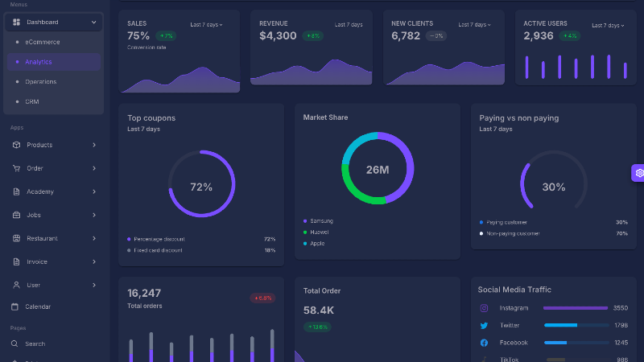Click the Calendar icon in sidebar
644x362 pixels.
pyautogui.click(x=15, y=306)
